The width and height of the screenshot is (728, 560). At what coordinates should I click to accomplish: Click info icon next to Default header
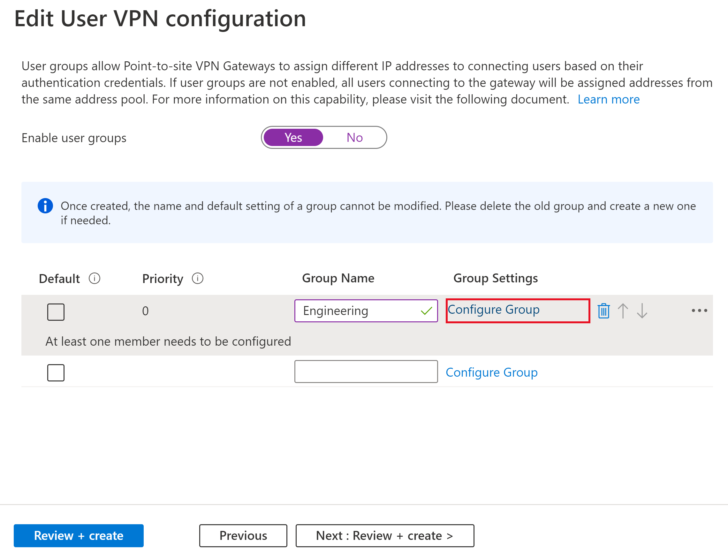pos(94,278)
